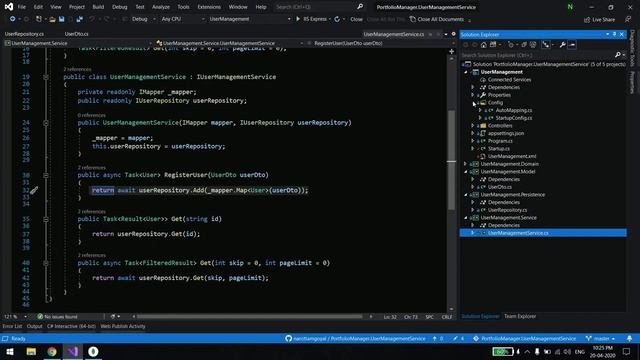The image size is (640, 360).
Task: Click the horizontal scrollbar below the editor
Action: [x=249, y=317]
